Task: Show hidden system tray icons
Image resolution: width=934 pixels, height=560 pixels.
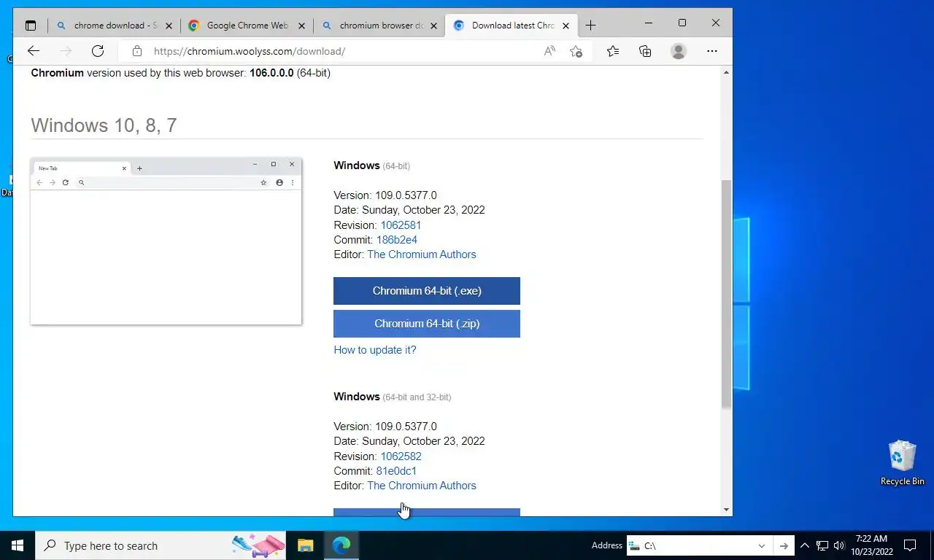Action: tap(805, 545)
